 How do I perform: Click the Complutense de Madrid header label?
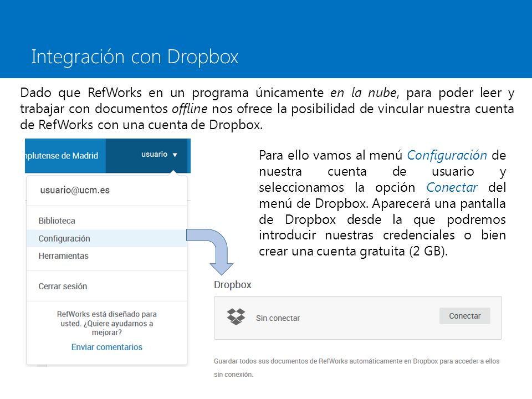click(62, 156)
